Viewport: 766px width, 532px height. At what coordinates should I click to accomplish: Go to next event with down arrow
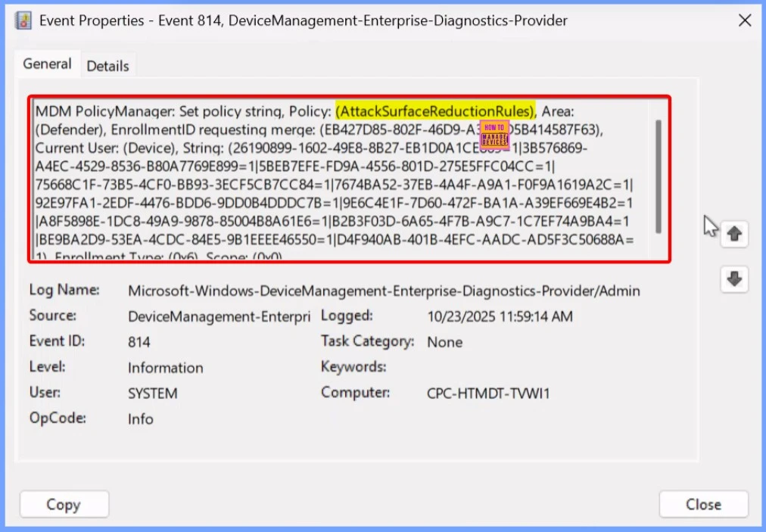pyautogui.click(x=733, y=278)
